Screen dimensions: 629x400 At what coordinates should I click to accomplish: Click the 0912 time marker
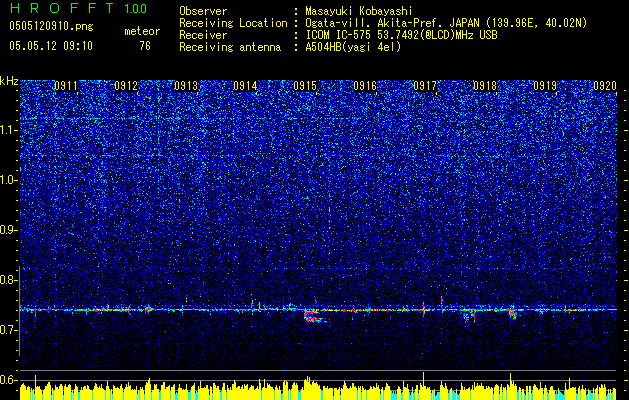126,86
